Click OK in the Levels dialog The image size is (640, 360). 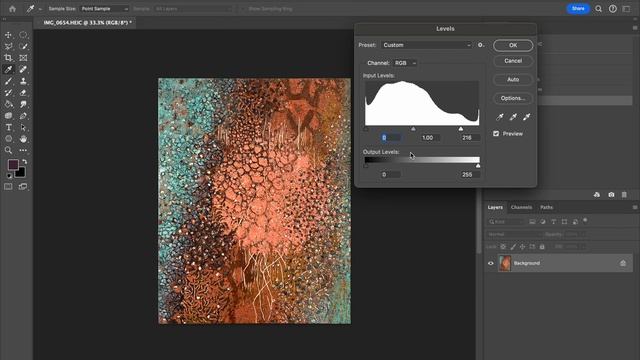pos(513,45)
